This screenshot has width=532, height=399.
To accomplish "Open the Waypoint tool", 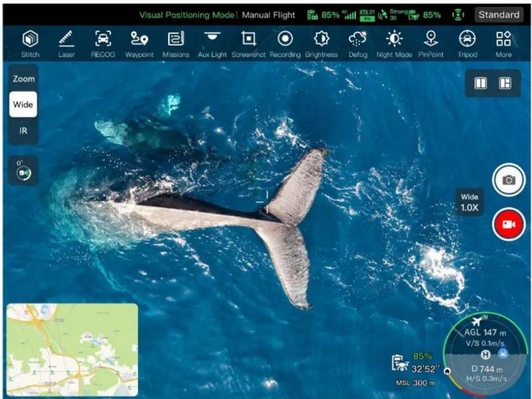I will coord(139,44).
